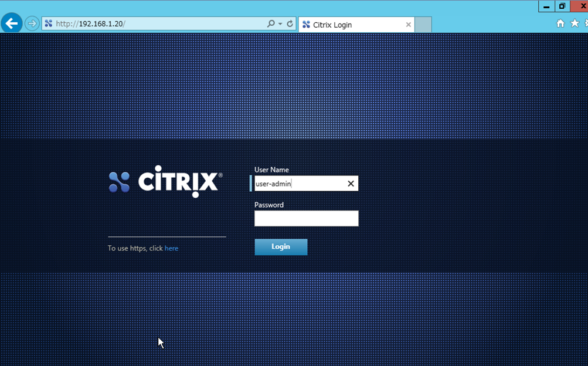Follow the 'here' https link
The height and width of the screenshot is (366, 588).
click(x=171, y=248)
